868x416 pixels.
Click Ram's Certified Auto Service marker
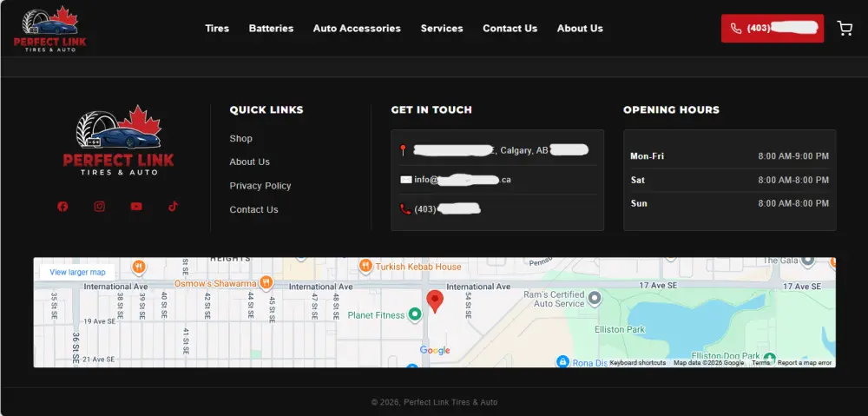click(x=595, y=299)
